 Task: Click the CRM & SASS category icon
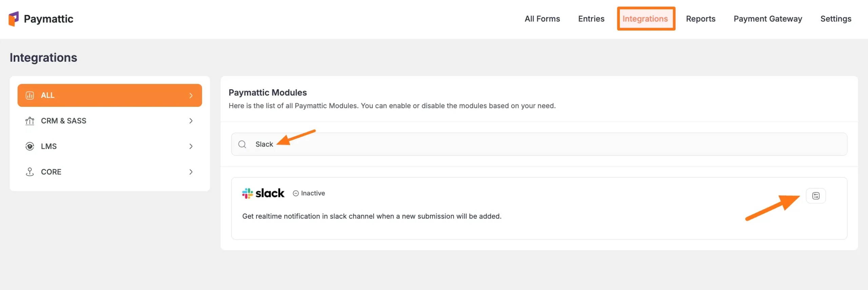[x=30, y=121]
